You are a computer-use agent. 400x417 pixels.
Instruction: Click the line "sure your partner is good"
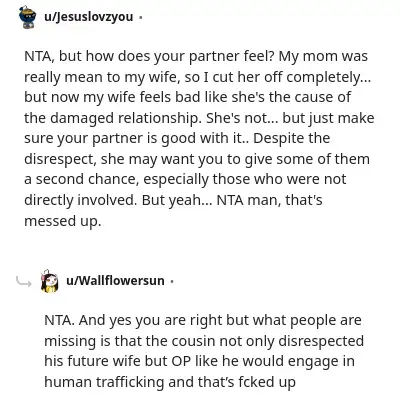point(177,139)
